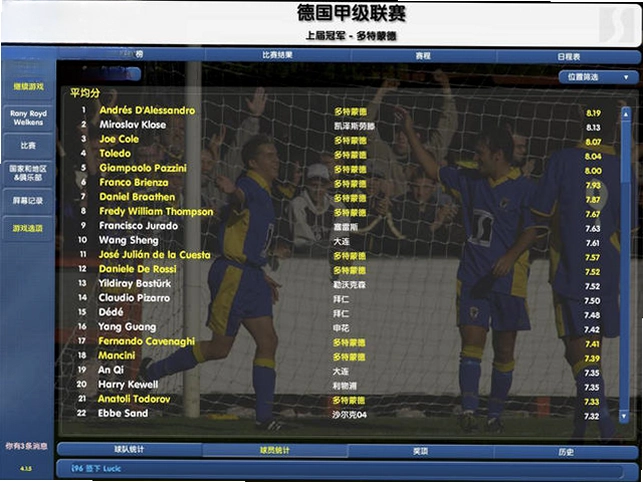Select player Mancini

pos(116,356)
